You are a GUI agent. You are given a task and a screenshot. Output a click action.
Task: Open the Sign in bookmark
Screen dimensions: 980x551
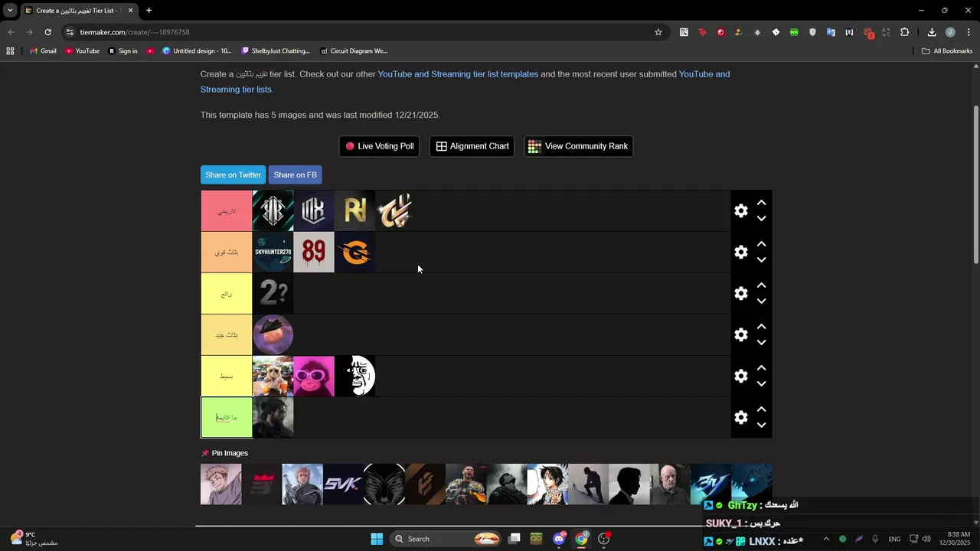122,51
